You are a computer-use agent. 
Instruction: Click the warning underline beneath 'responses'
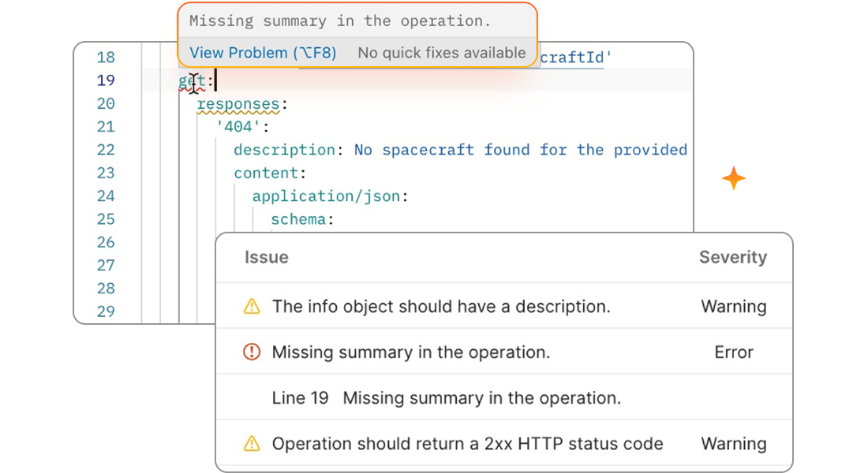point(239,113)
